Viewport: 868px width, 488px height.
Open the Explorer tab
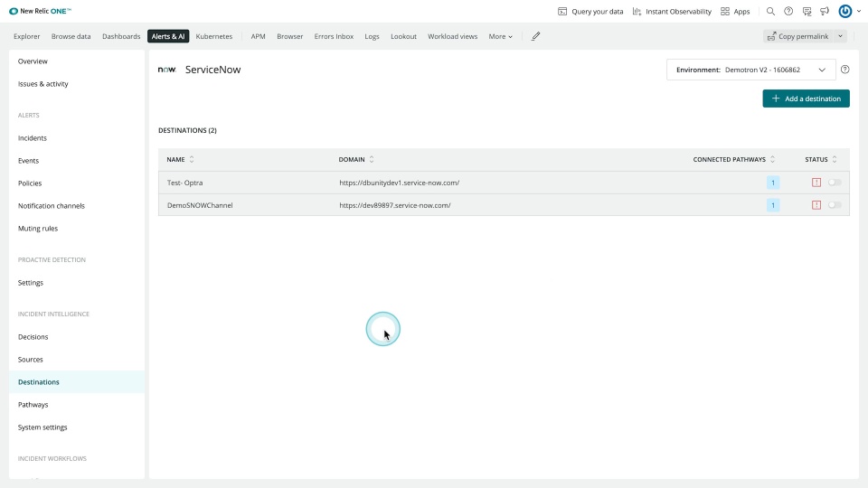pyautogui.click(x=26, y=36)
